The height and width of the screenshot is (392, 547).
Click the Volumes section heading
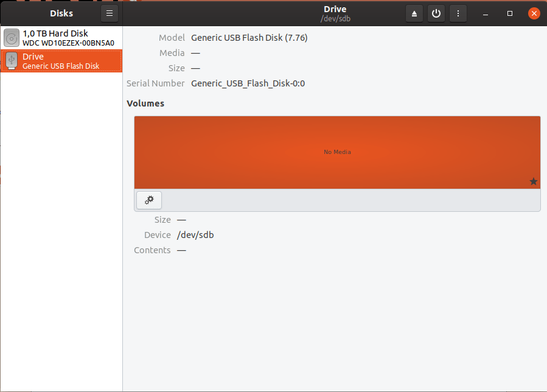tap(144, 103)
